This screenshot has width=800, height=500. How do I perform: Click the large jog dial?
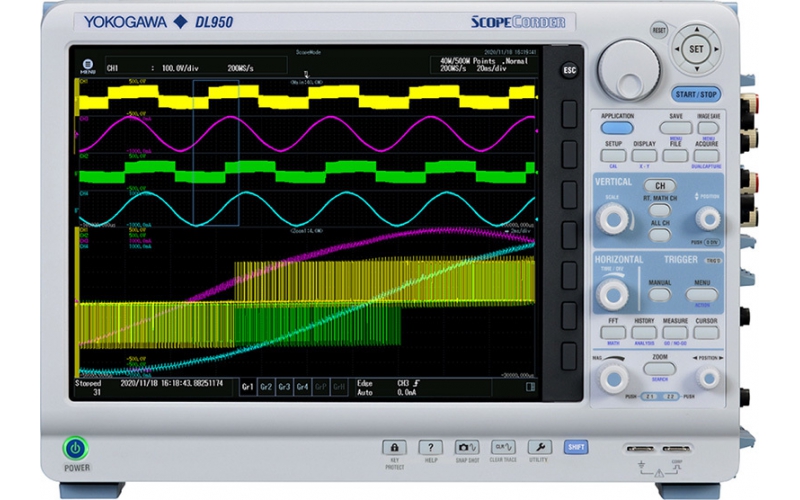pos(628,70)
